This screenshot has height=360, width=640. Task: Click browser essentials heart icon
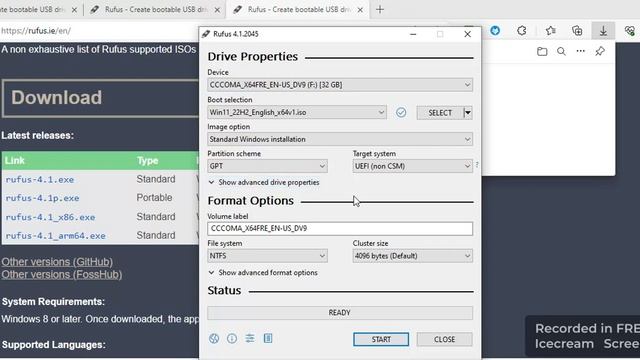630,31
